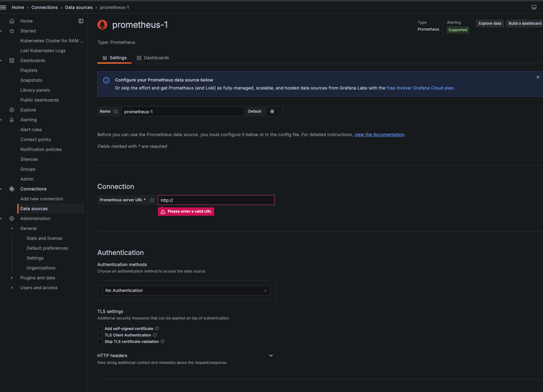Open Public dashboards in sidebar

tap(40, 100)
